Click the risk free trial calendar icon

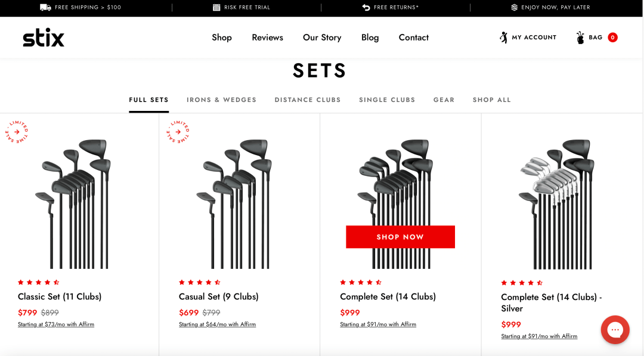(x=216, y=7)
